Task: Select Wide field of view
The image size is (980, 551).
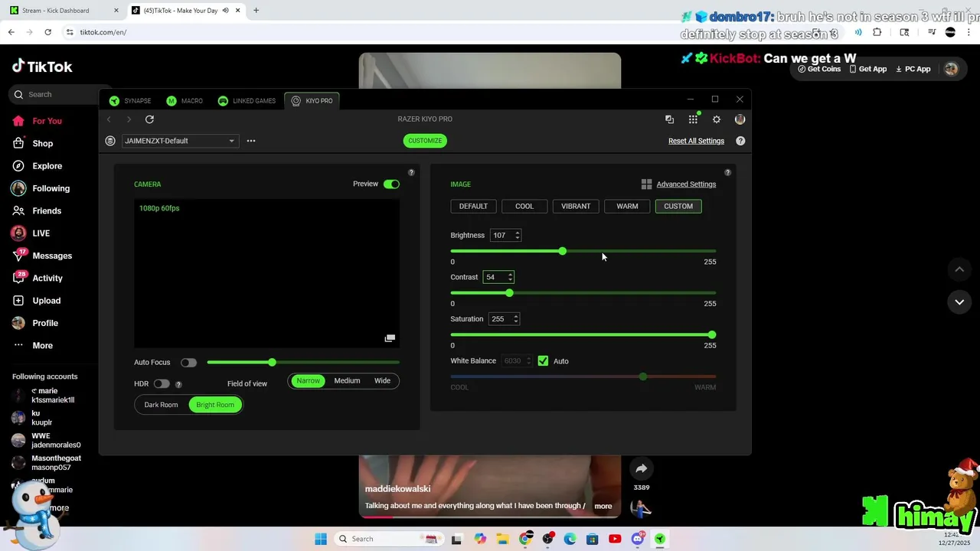Action: click(x=382, y=381)
